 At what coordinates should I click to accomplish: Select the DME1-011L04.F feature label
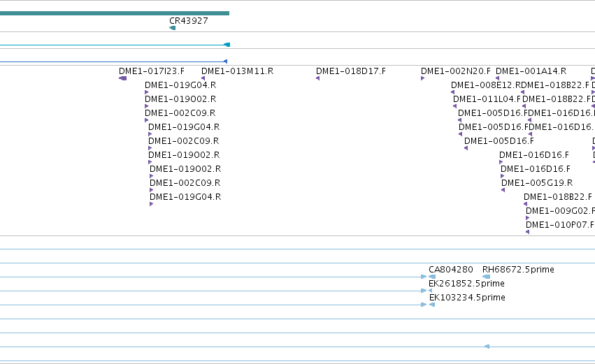pos(487,99)
